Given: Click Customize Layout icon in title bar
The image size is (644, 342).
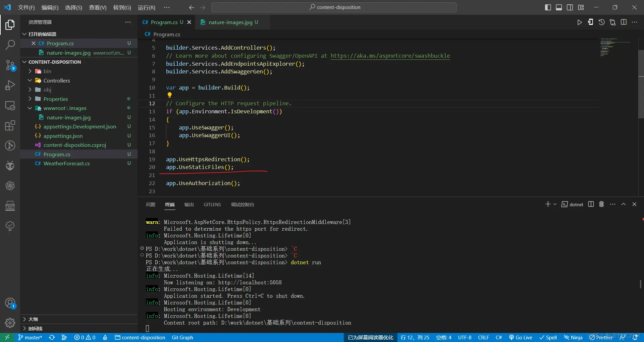Looking at the screenshot, I should [x=581, y=7].
